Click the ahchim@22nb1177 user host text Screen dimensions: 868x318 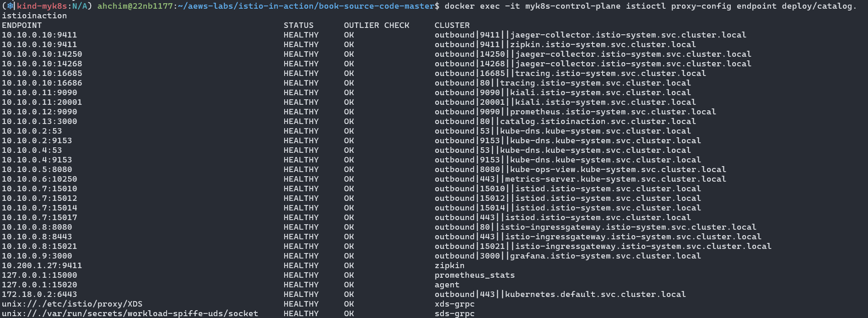point(135,6)
